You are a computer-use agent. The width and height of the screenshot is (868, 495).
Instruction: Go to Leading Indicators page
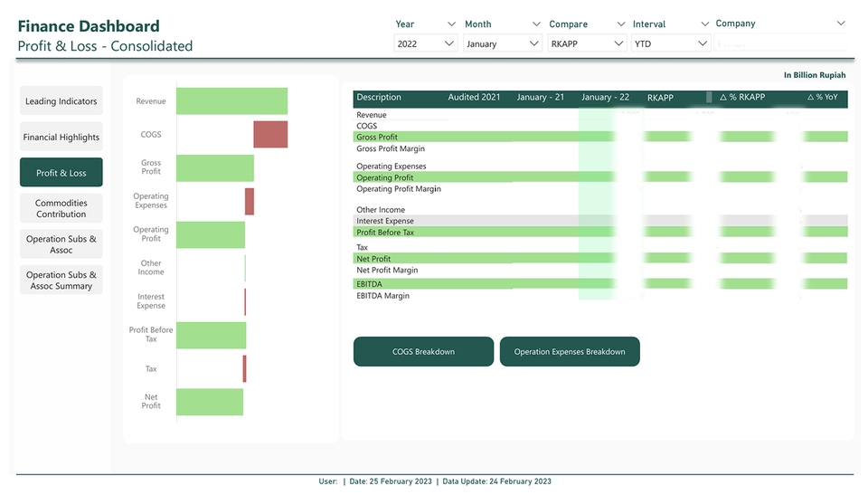pyautogui.click(x=61, y=101)
